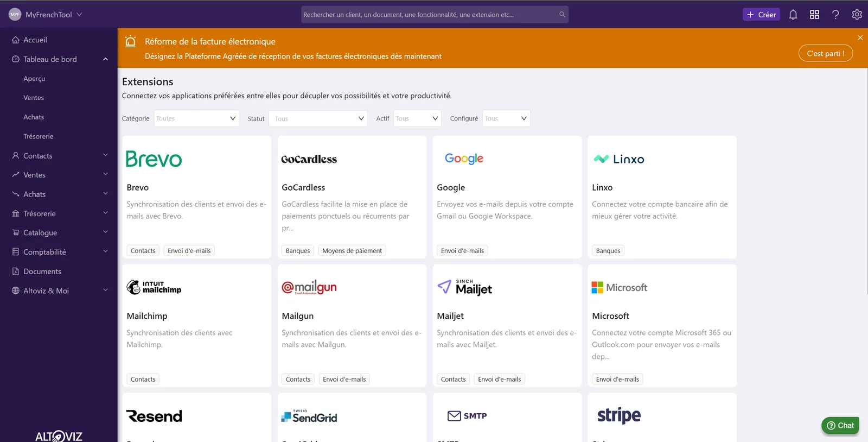This screenshot has width=868, height=442.
Task: Click the MyFrenchTool avatar icon
Action: coord(15,15)
